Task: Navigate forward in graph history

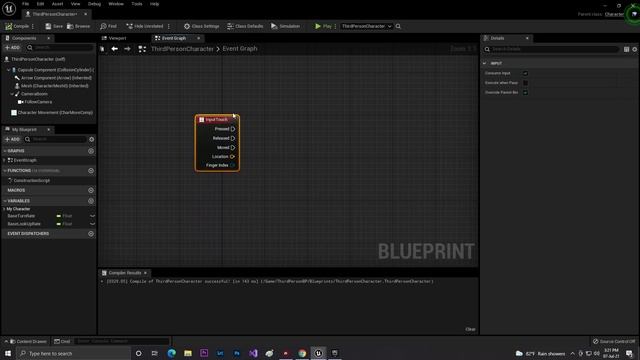Action: 127,49
